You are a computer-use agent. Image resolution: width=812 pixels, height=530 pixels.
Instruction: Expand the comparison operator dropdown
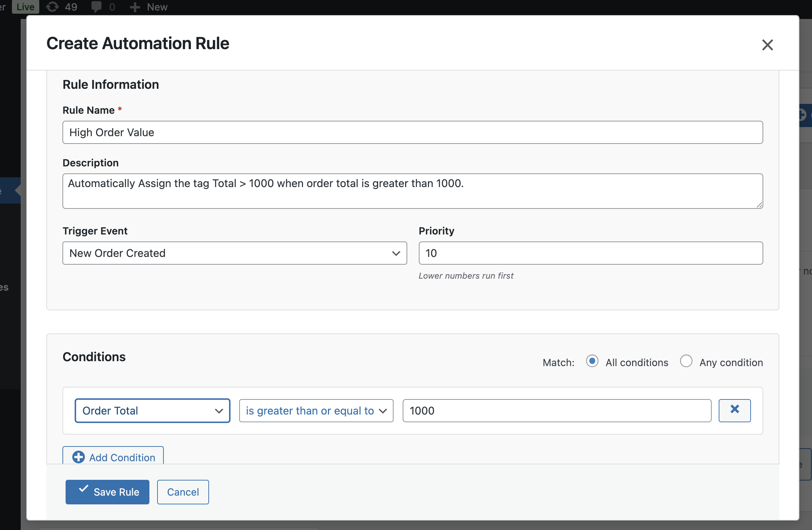point(316,410)
